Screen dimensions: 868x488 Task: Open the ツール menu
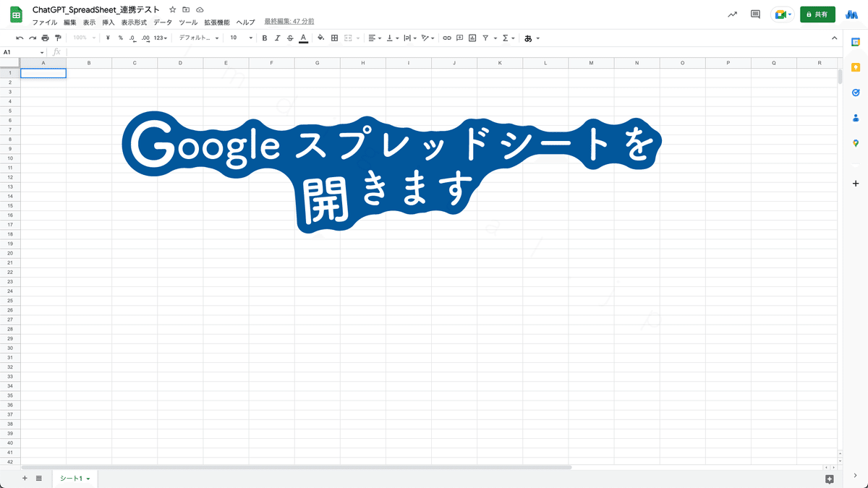188,22
